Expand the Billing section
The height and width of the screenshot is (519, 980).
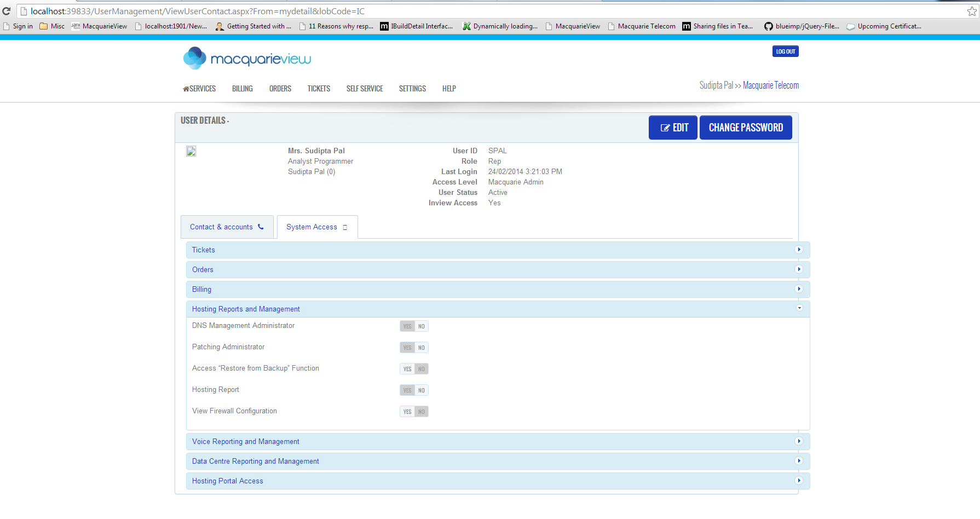point(497,290)
